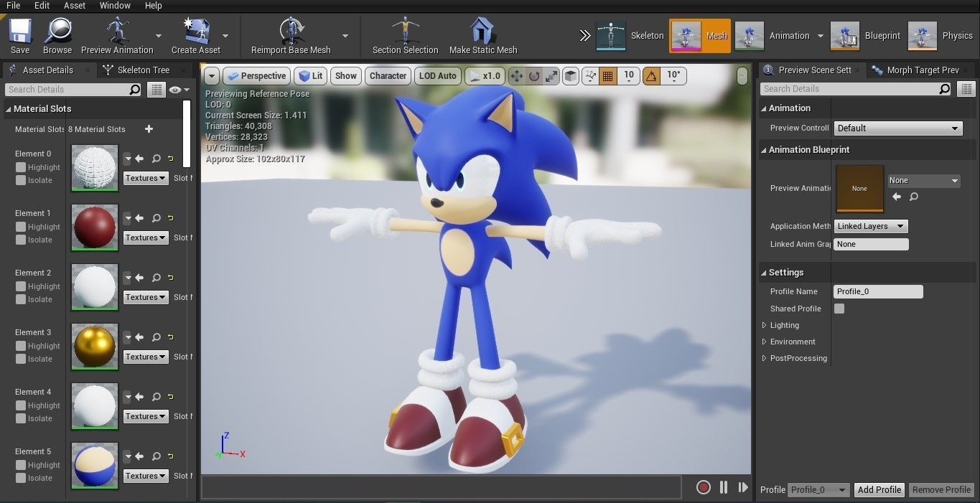
Task: Click use-selected arrow for Element 0
Action: pyautogui.click(x=140, y=159)
